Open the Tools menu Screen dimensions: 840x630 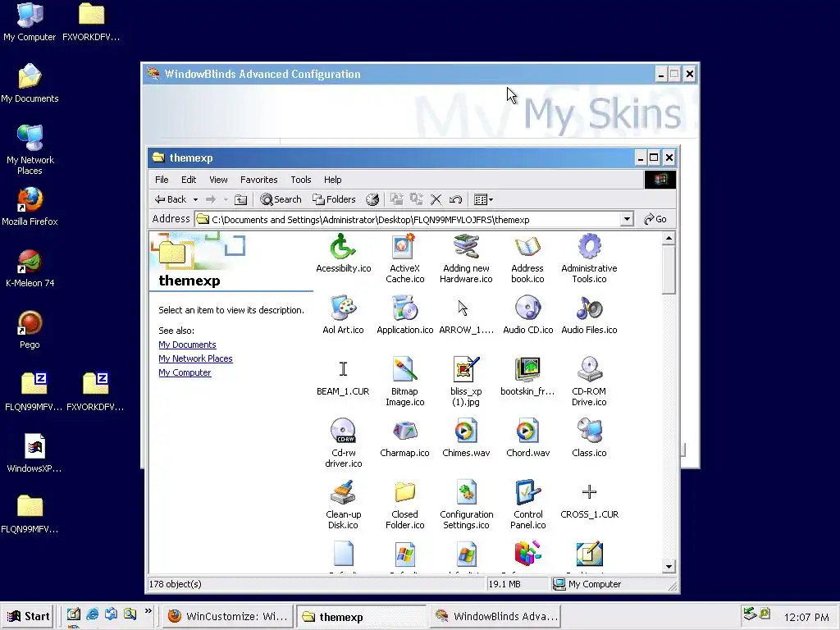coord(300,180)
